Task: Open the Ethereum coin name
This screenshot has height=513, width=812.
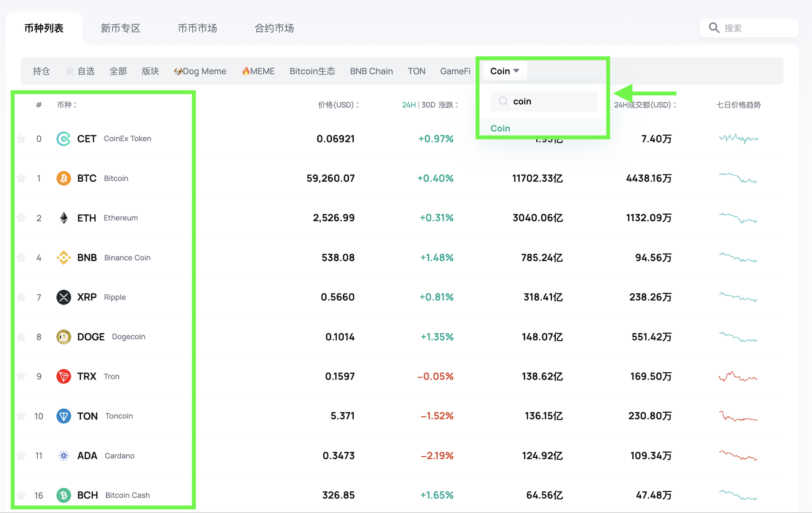Action: (121, 218)
